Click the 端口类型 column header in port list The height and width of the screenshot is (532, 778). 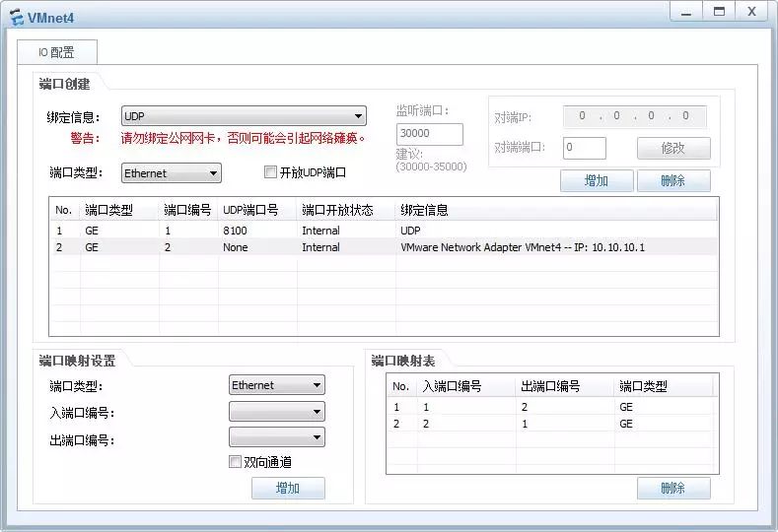tap(119, 210)
